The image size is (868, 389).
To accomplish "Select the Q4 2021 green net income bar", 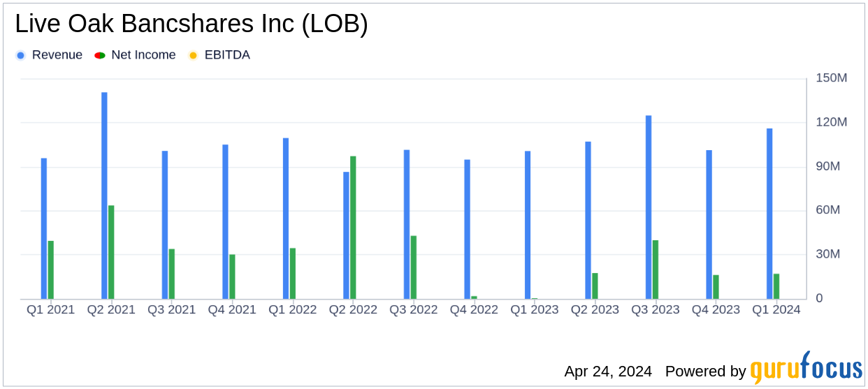I will (232, 277).
